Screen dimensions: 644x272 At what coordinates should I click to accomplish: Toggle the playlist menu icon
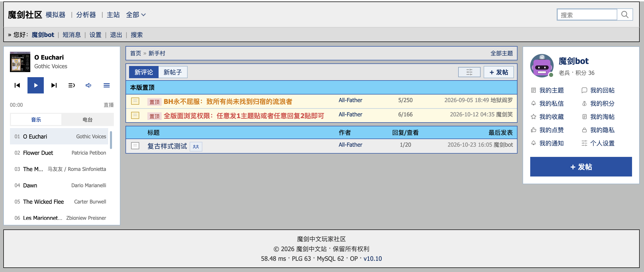point(107,85)
